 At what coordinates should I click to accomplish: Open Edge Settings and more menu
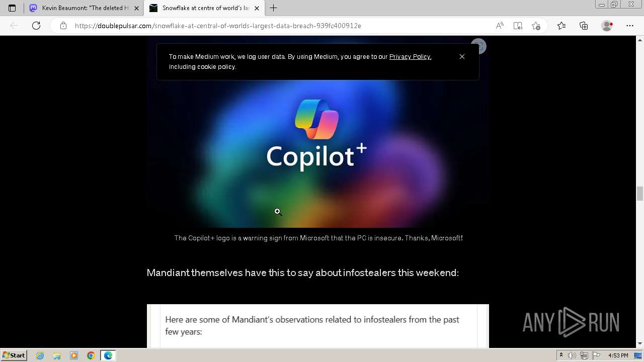point(630,26)
